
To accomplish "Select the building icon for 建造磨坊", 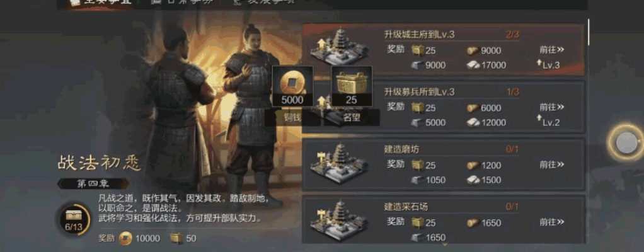I will [340, 163].
